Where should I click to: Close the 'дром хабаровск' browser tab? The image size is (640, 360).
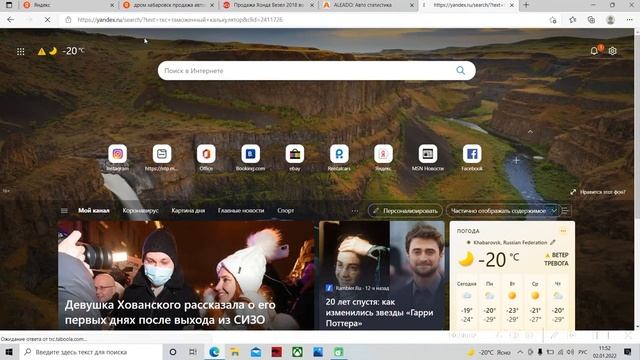tap(212, 5)
